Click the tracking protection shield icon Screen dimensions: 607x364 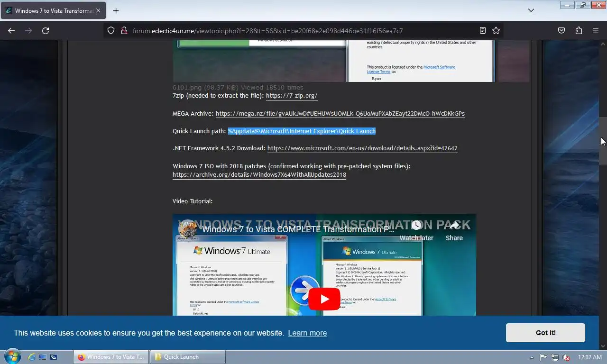111,30
